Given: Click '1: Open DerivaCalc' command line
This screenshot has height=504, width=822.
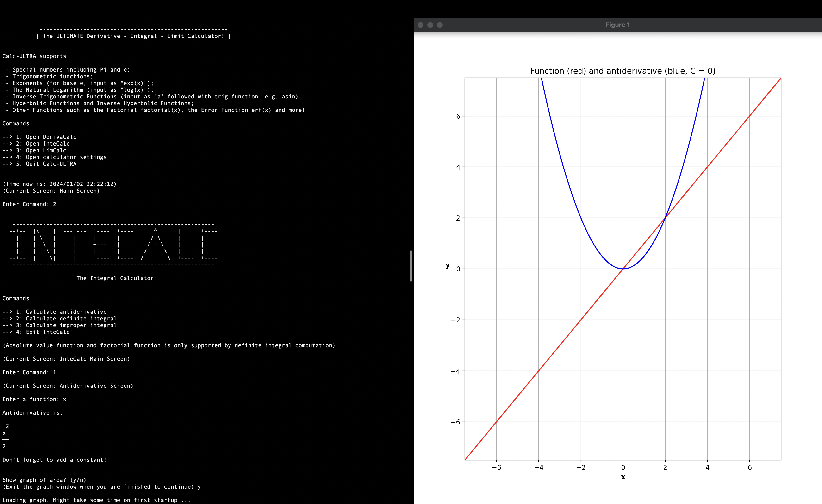Looking at the screenshot, I should pyautogui.click(x=39, y=137).
